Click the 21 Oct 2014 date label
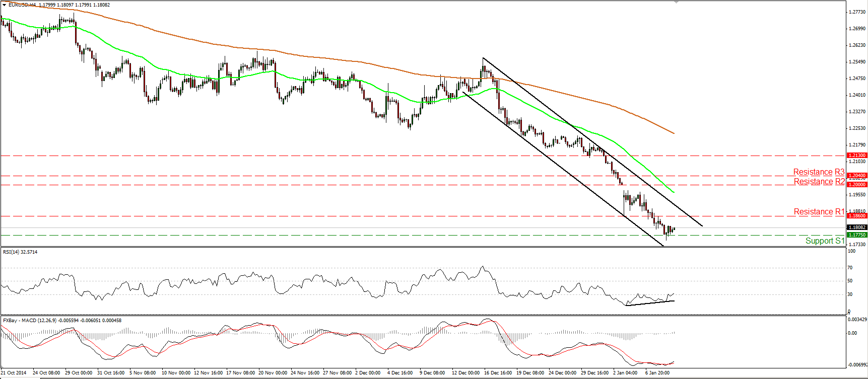The image size is (868, 379). point(14,373)
